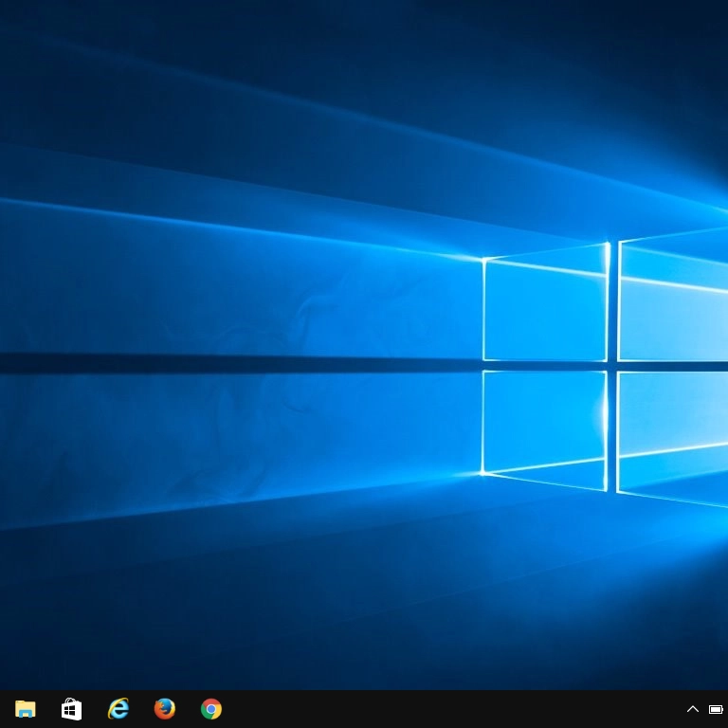Click the lower-right pane of wallpaper logo

pos(673,431)
